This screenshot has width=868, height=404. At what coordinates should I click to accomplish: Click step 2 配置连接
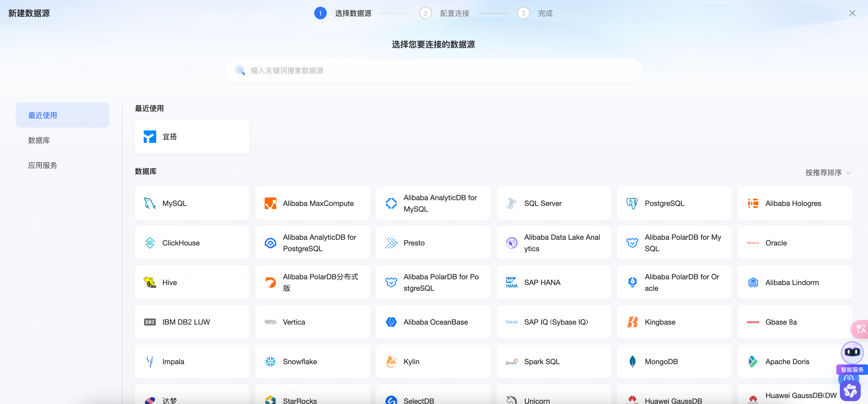point(444,13)
